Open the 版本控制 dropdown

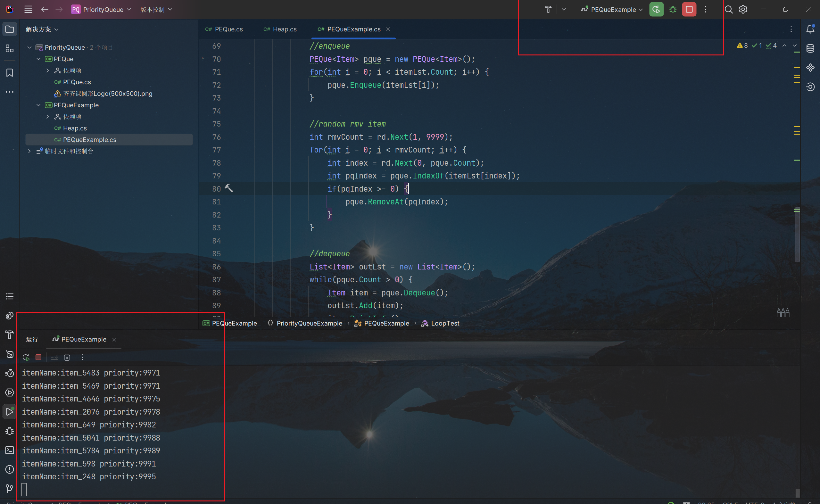click(x=156, y=9)
